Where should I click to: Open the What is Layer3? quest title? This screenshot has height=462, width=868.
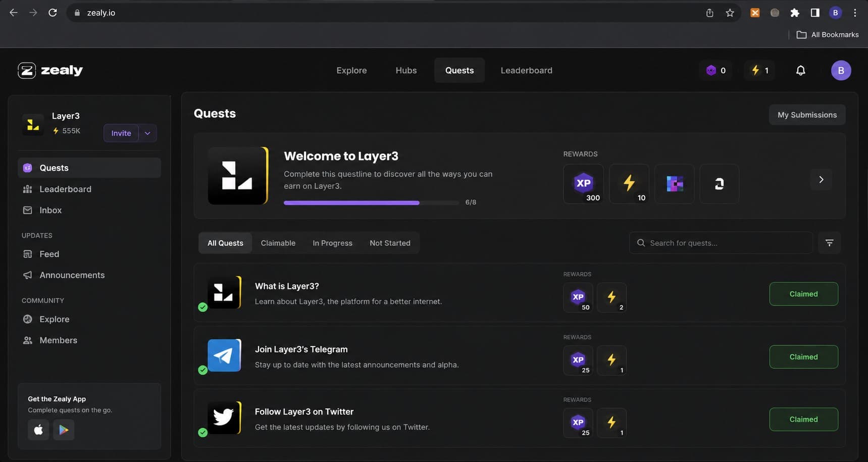point(287,286)
